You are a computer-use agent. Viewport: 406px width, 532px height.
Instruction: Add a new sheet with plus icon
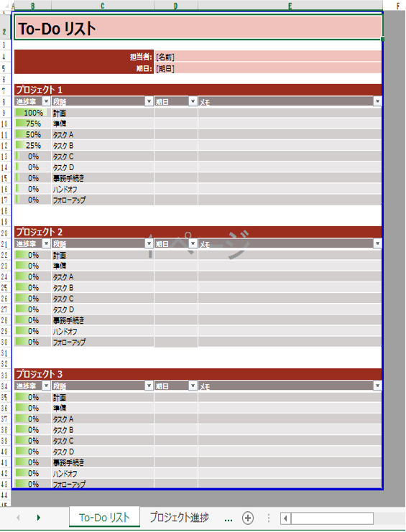tap(248, 518)
